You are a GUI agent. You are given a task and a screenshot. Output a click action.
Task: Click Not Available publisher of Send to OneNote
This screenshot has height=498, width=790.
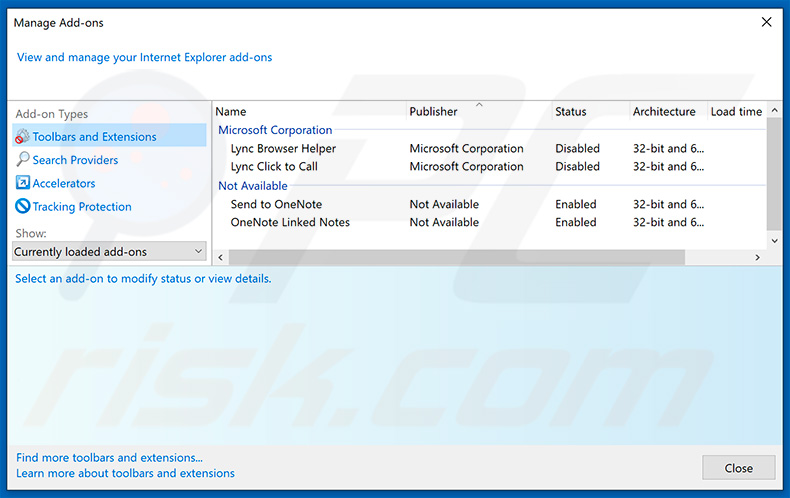[x=444, y=204]
